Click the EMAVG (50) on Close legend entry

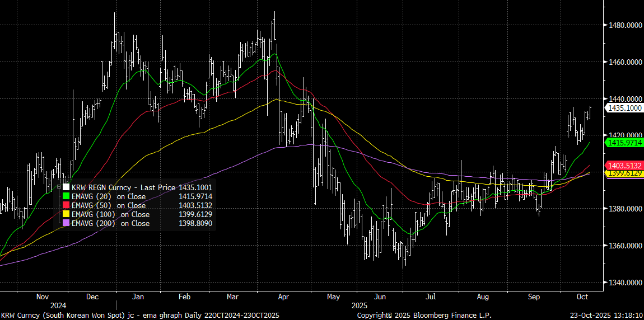pos(109,205)
